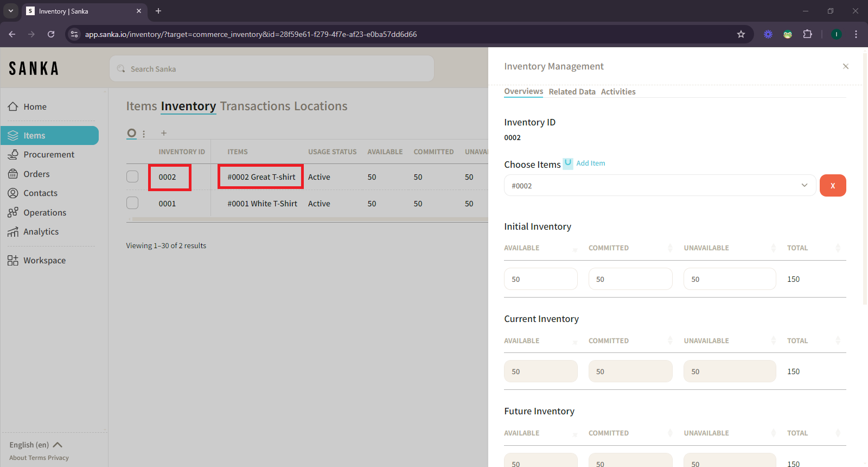Bookmark this page with the star icon
Image resolution: width=868 pixels, height=467 pixels.
741,34
